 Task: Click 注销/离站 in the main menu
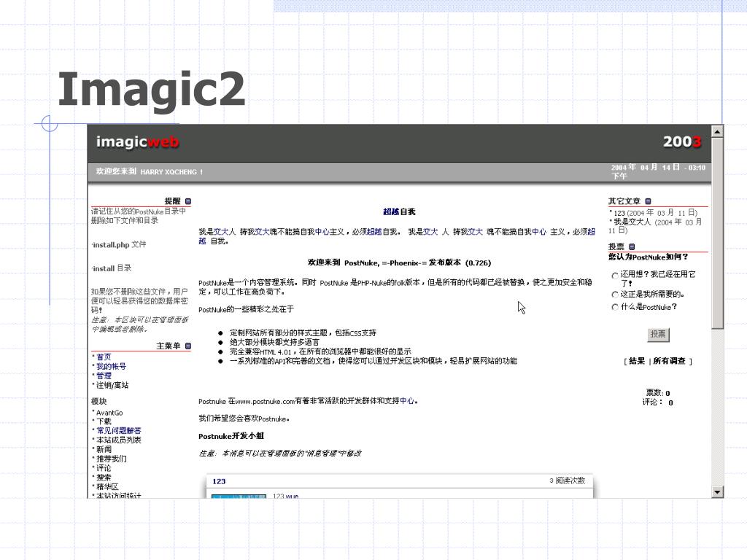(x=112, y=385)
